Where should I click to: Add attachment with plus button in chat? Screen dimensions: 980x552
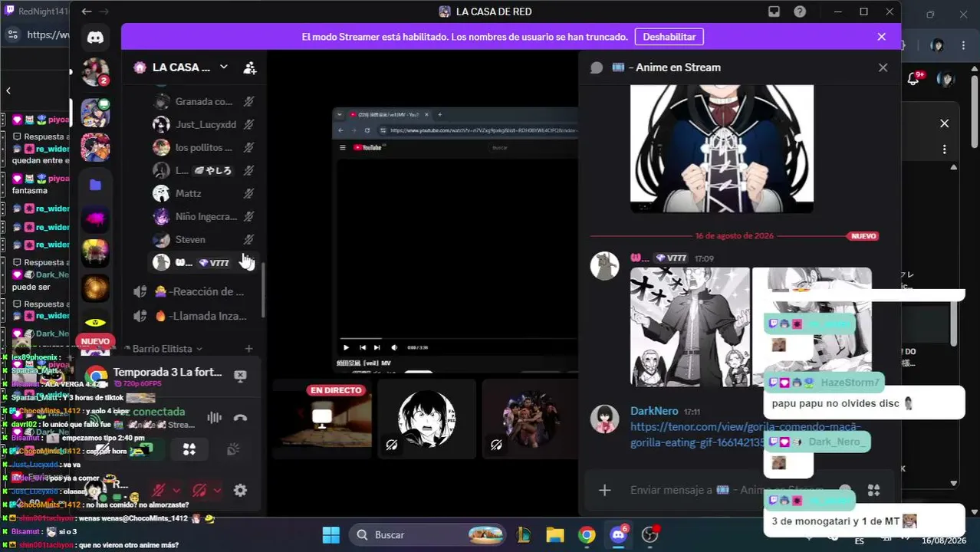pyautogui.click(x=604, y=490)
